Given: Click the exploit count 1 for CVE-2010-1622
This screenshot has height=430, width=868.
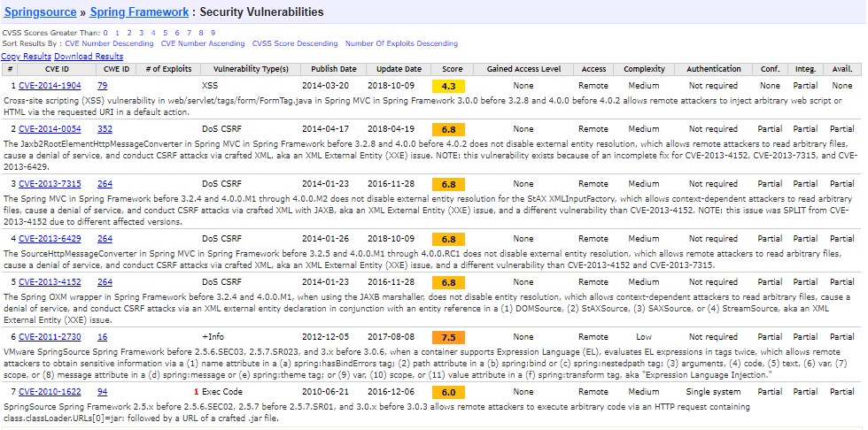Looking at the screenshot, I should [196, 391].
